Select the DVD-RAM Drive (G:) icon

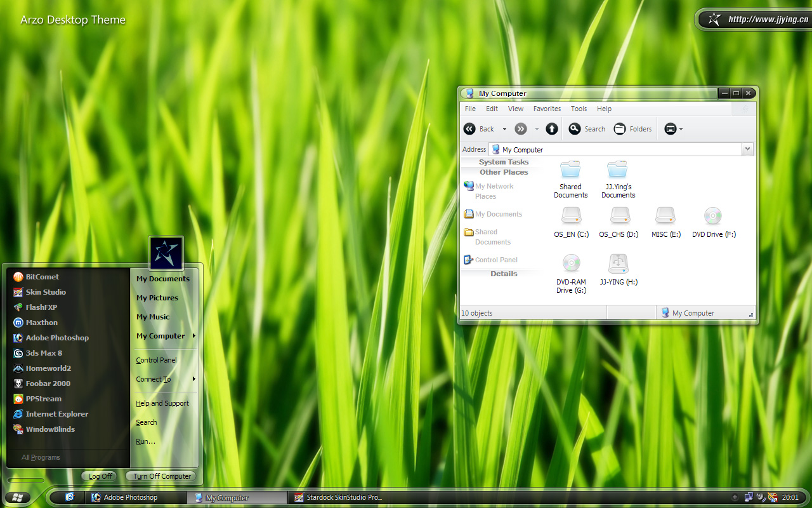[571, 274]
